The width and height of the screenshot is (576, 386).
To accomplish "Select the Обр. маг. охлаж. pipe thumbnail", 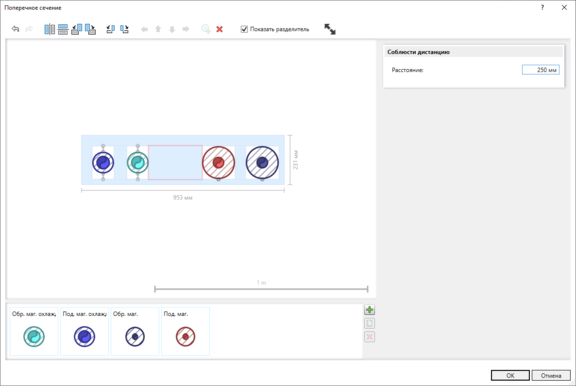I will [x=34, y=332].
